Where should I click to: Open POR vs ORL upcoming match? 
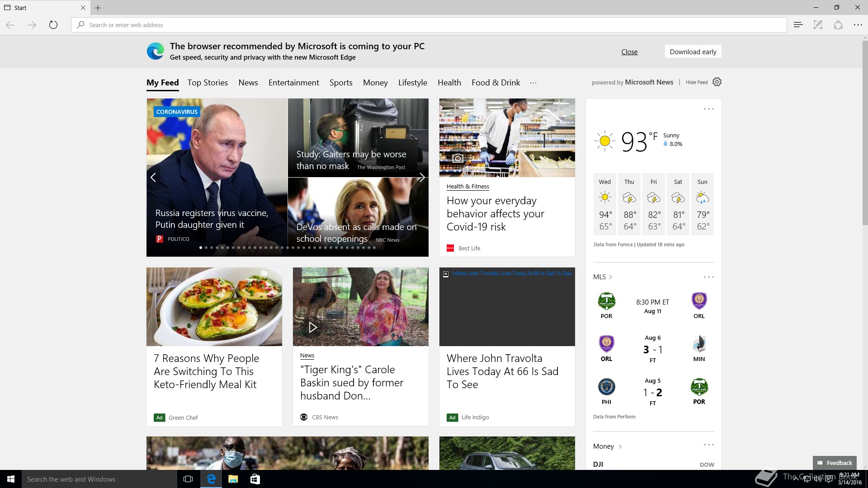653,306
